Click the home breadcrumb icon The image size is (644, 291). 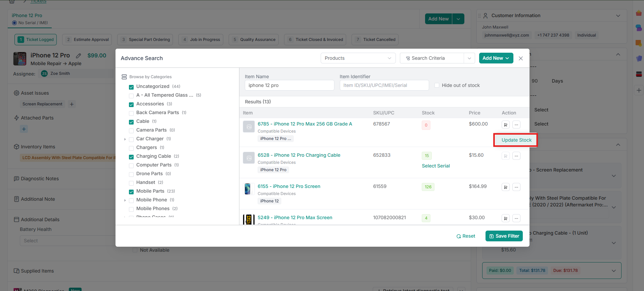point(12,1)
